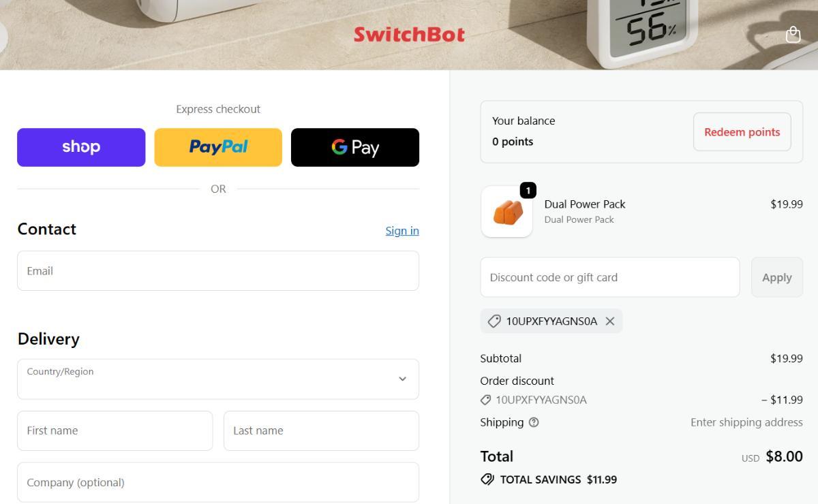Pay with PayPal express checkout
This screenshot has height=504, width=818.
(x=218, y=147)
